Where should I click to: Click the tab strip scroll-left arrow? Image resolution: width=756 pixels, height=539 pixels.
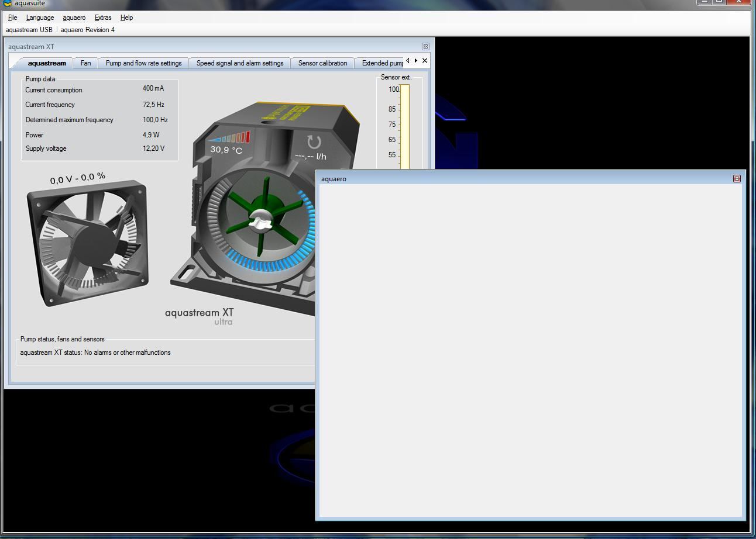pyautogui.click(x=408, y=60)
